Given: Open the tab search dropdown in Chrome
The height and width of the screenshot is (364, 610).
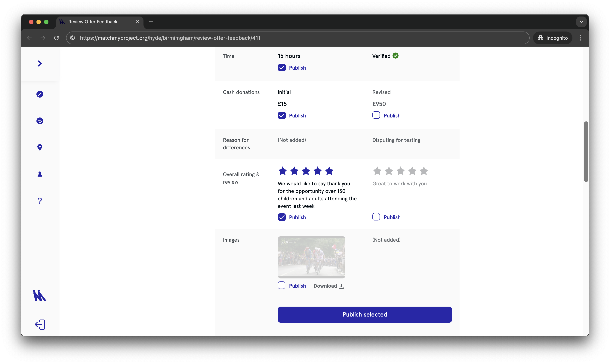Looking at the screenshot, I should 581,22.
